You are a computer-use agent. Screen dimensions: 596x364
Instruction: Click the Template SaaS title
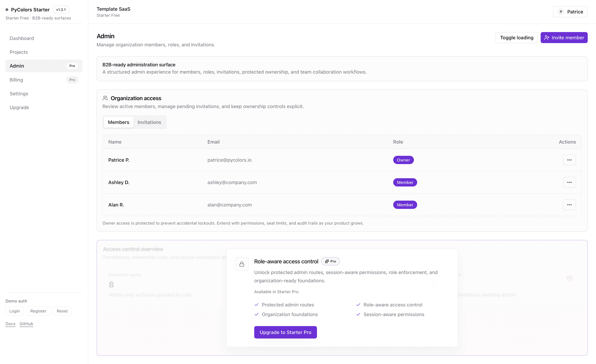pyautogui.click(x=113, y=9)
